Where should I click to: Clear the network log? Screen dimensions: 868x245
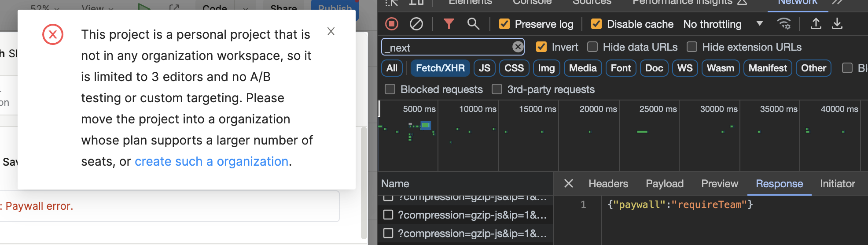tap(416, 24)
